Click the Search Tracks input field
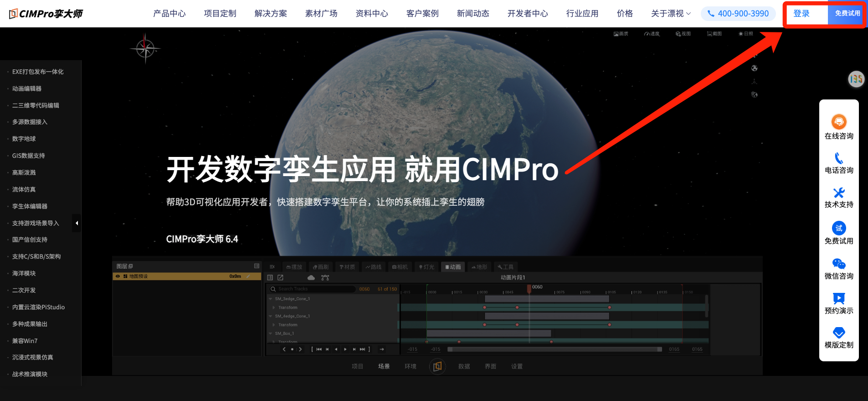The image size is (868, 401). (x=312, y=289)
